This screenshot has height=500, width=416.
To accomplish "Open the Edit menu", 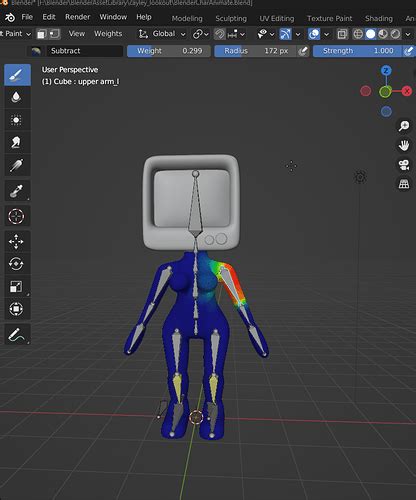I will [x=49, y=17].
